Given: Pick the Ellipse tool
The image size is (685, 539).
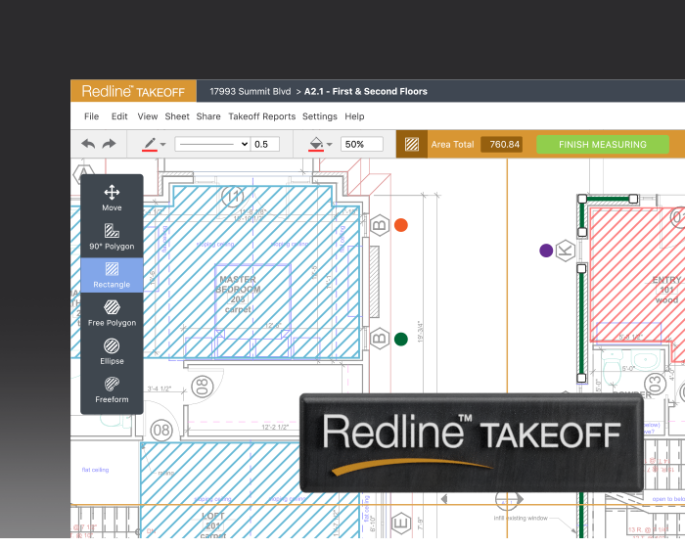Looking at the screenshot, I should [112, 351].
